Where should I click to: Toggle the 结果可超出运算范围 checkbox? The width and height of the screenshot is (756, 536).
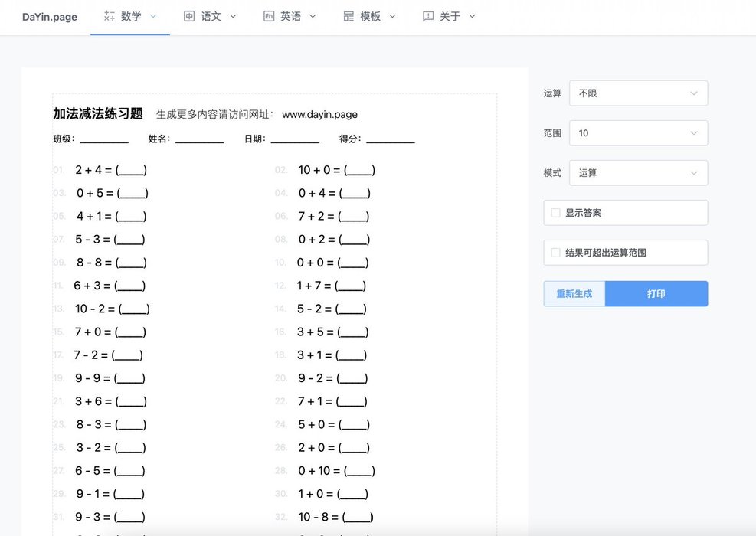tap(556, 253)
